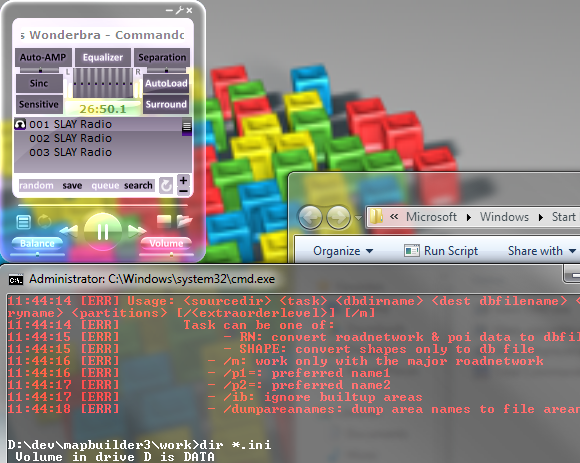Toggle the AutoLoad option

click(x=166, y=83)
